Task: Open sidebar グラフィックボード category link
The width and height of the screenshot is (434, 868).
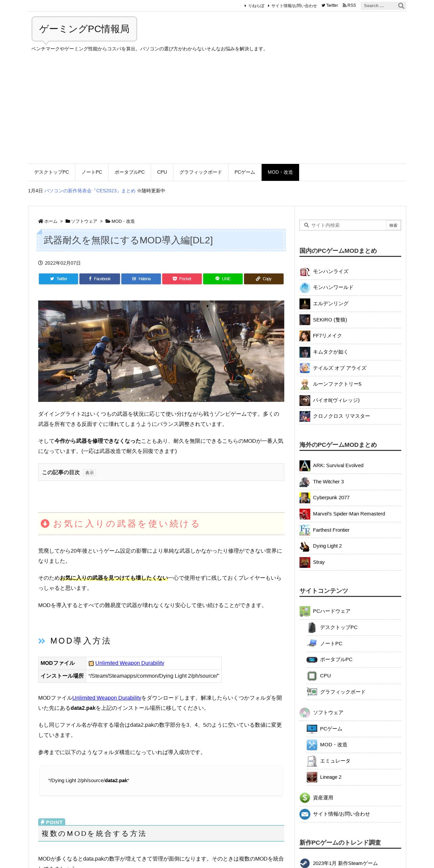Action: [342, 692]
